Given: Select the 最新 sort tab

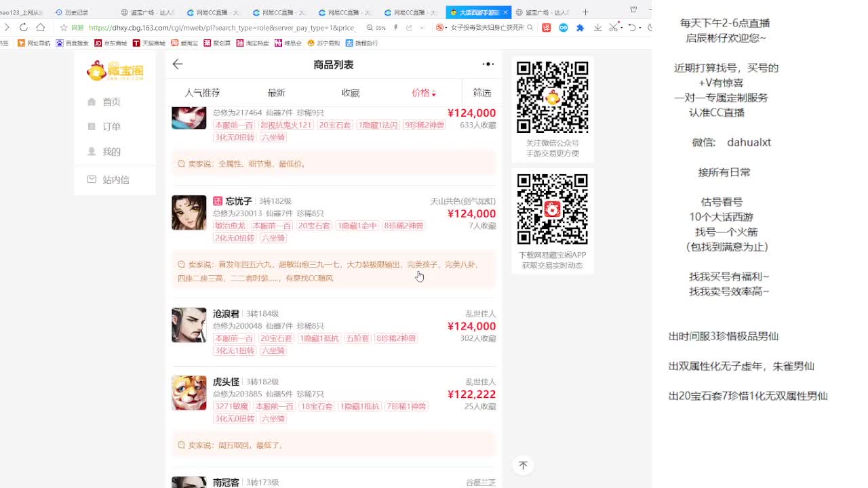Looking at the screenshot, I should (277, 93).
